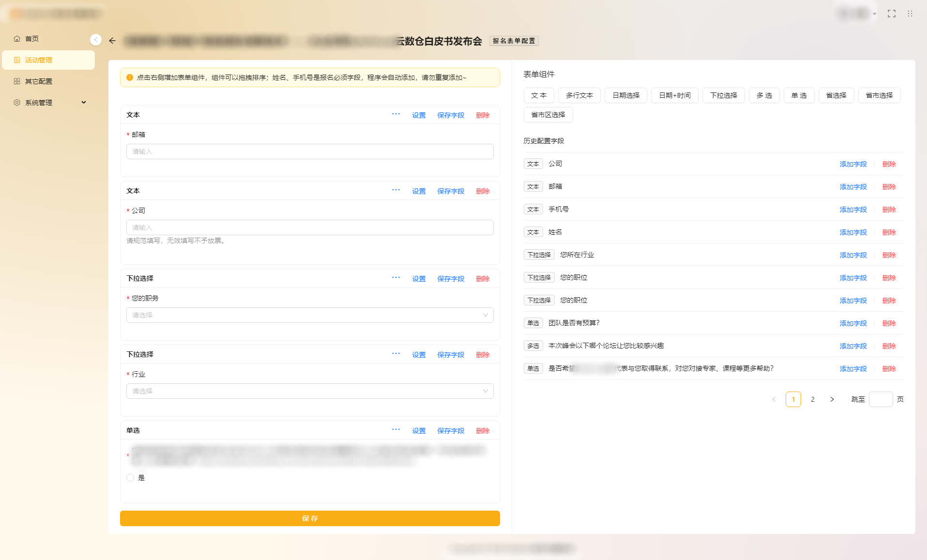This screenshot has width=927, height=560.
Task: Open more options dots on 您的职务 card
Action: tap(396, 277)
